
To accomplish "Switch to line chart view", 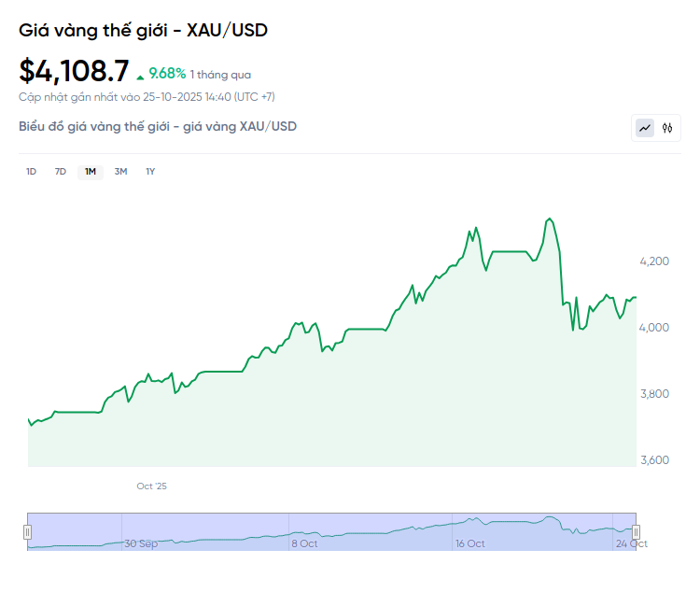I will [645, 128].
